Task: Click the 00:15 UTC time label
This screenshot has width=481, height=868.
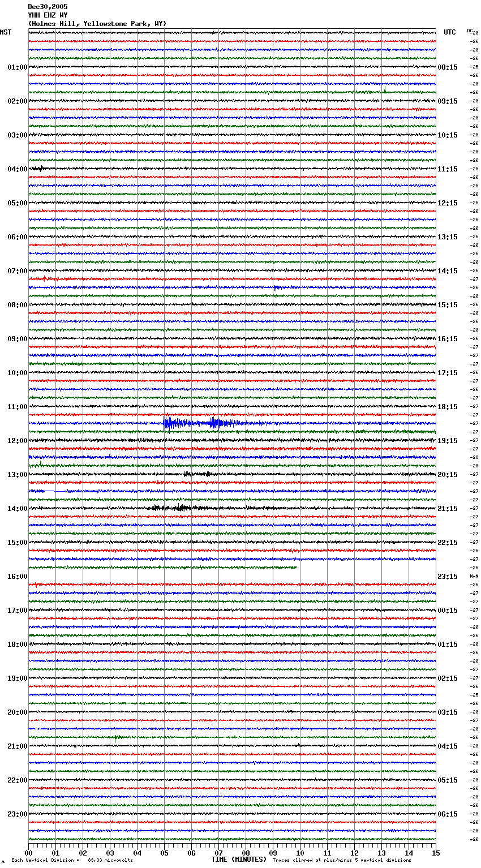Action: pos(448,611)
